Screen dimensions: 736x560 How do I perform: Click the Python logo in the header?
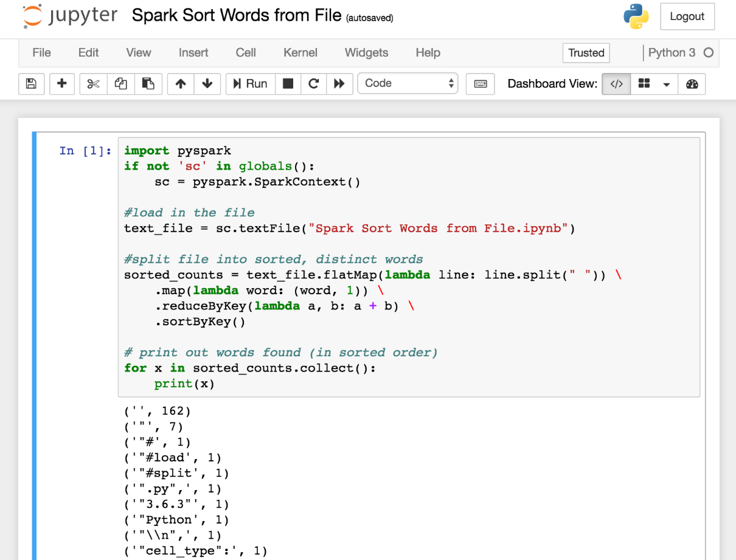pos(636,16)
